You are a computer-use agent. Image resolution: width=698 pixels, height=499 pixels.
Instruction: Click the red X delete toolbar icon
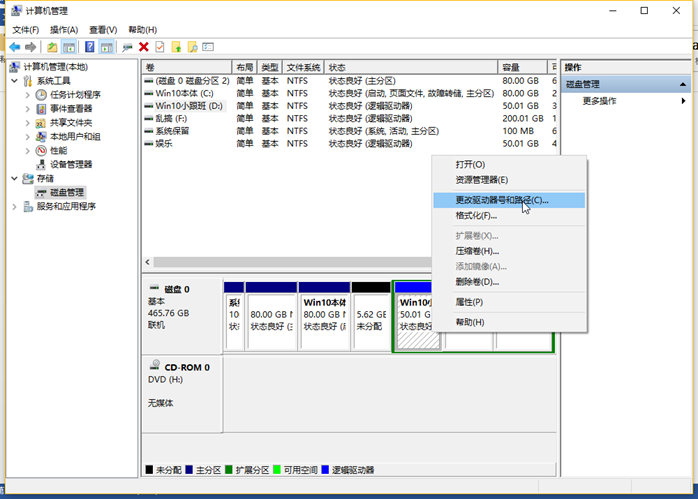point(144,46)
